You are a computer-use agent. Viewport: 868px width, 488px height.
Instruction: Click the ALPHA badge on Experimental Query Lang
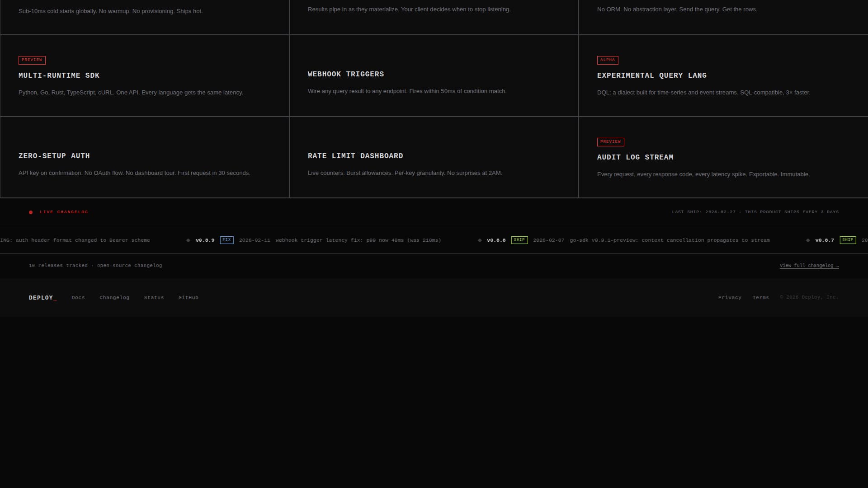[x=608, y=60]
